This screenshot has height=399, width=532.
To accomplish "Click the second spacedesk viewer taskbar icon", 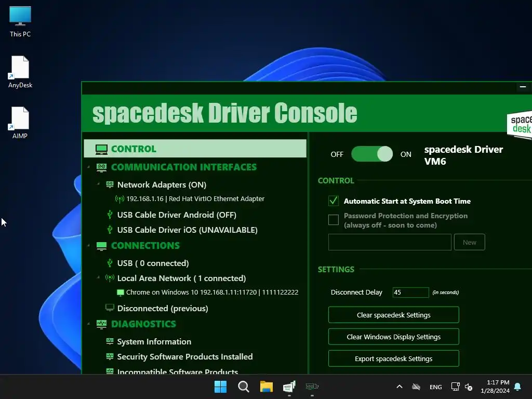I will 312,387.
